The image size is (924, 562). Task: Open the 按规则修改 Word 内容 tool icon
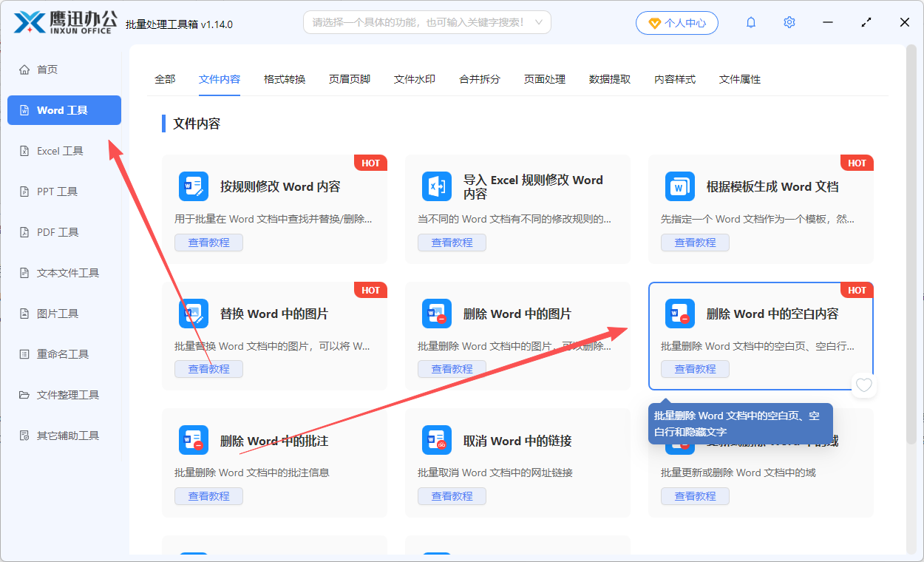coord(193,186)
